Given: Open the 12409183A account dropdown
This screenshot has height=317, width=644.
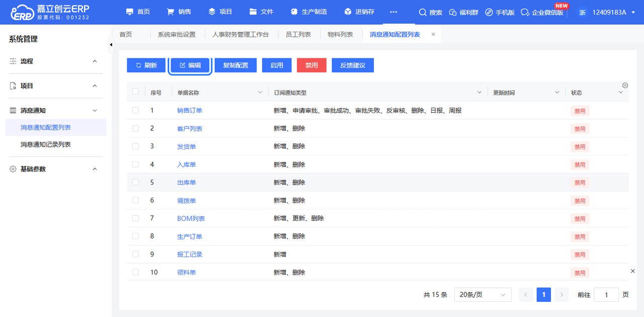Looking at the screenshot, I should coord(614,12).
